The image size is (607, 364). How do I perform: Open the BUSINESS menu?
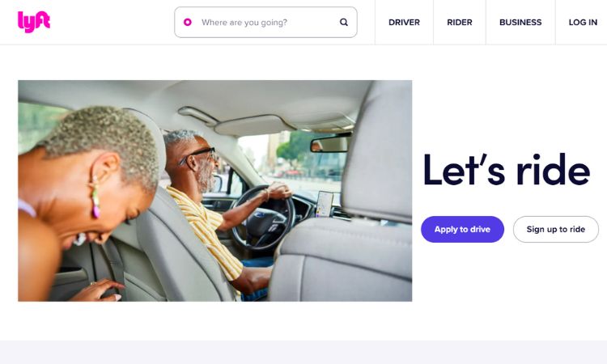(x=520, y=23)
